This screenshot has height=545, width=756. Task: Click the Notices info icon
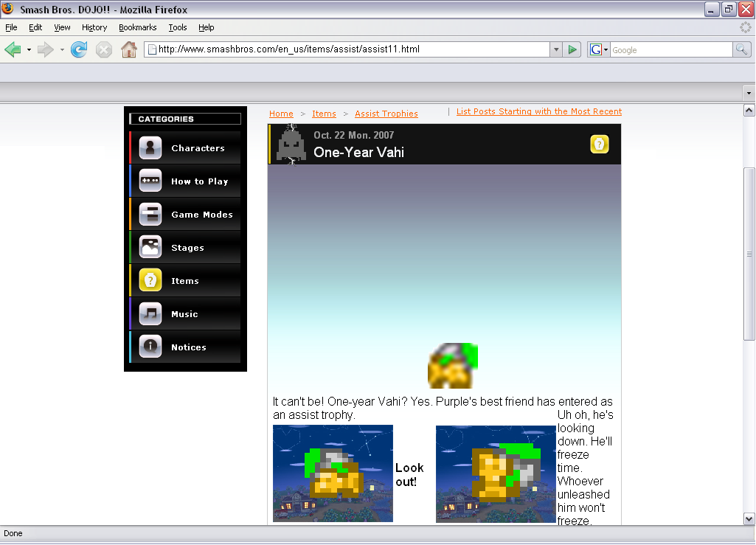(150, 347)
